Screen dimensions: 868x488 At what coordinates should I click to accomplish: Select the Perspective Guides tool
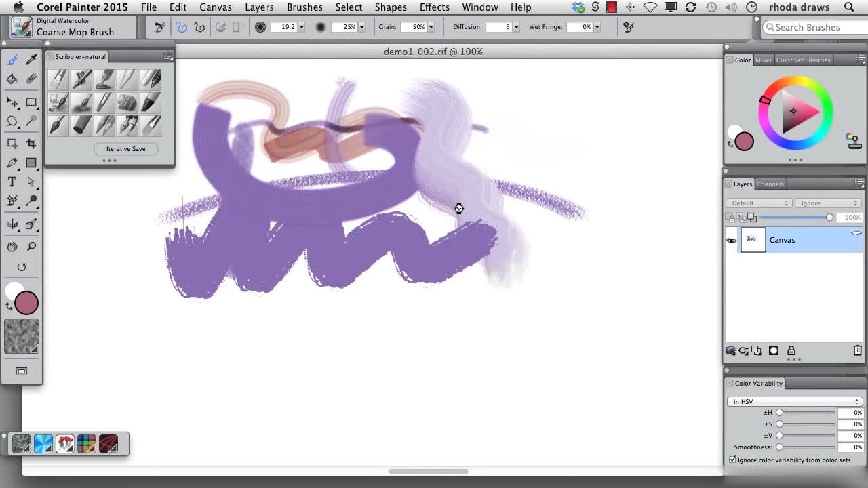click(31, 224)
